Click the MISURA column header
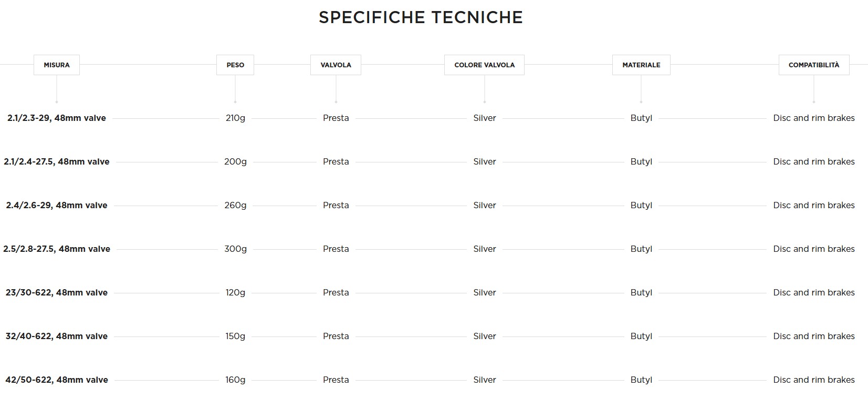The image size is (868, 398). (x=57, y=65)
